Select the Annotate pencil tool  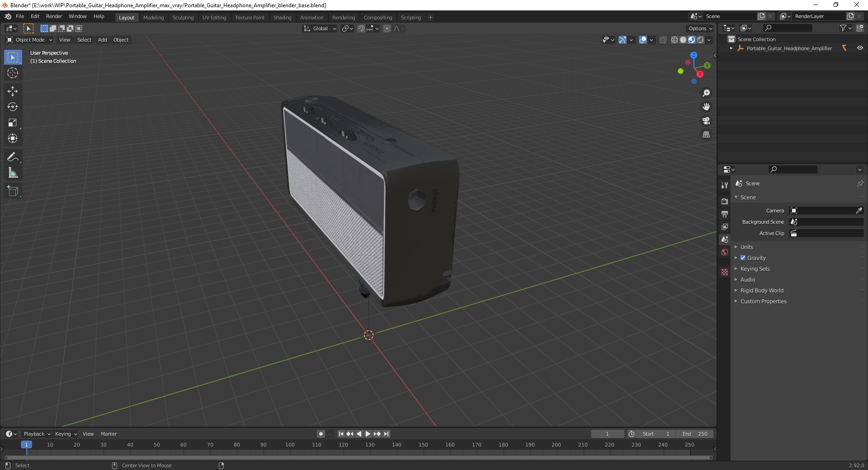click(x=13, y=157)
